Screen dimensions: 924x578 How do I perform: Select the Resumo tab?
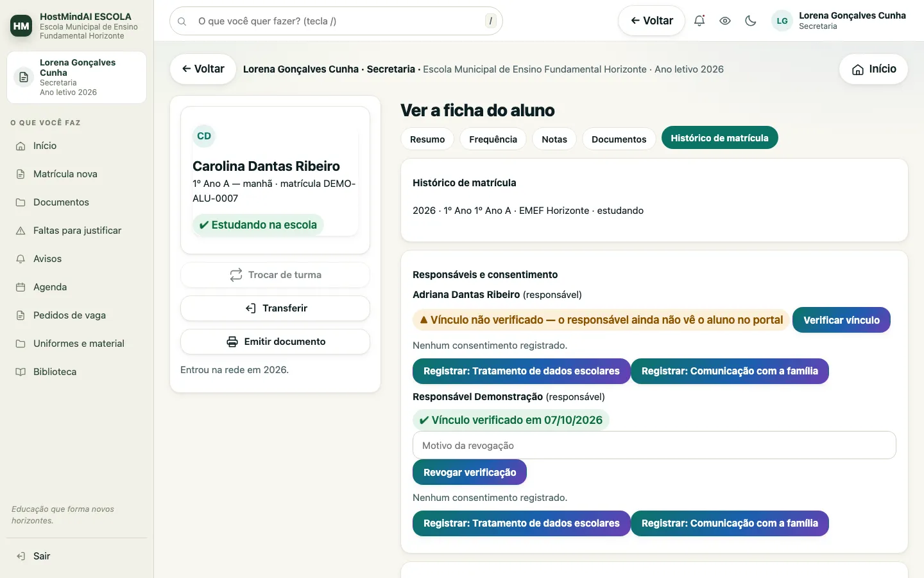(x=427, y=139)
